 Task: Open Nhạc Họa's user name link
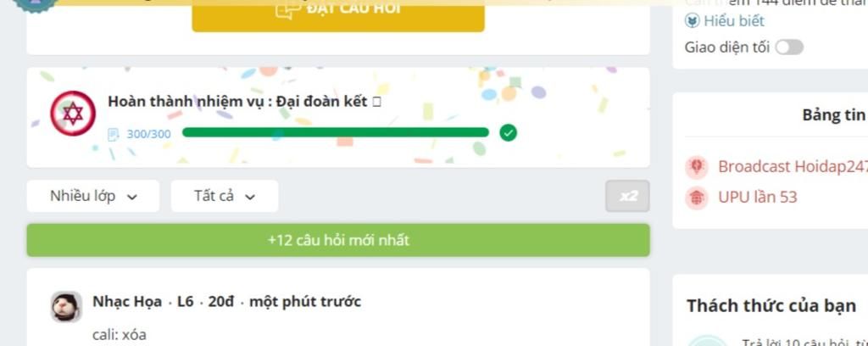point(127,302)
